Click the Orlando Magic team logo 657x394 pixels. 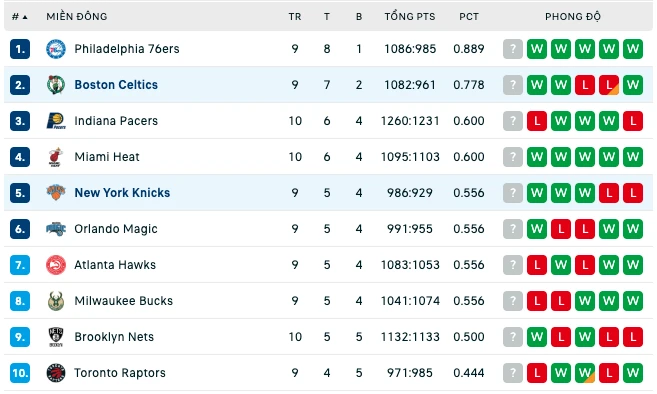click(x=56, y=229)
